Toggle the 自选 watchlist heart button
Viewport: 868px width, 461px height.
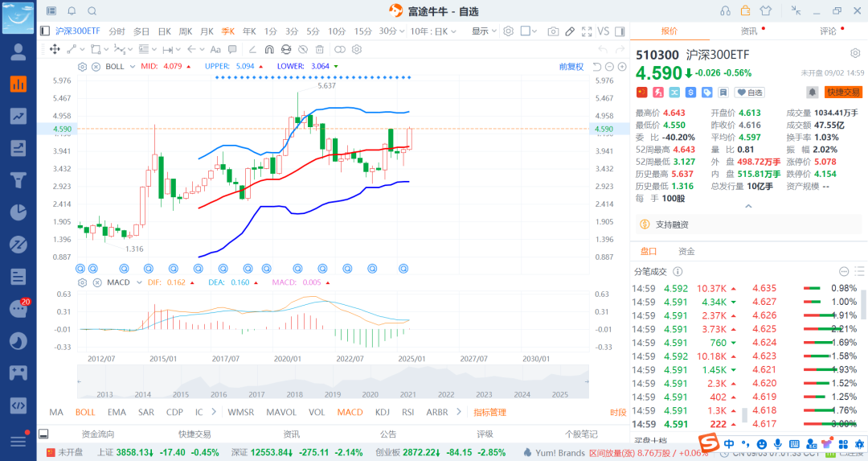pyautogui.click(x=750, y=93)
